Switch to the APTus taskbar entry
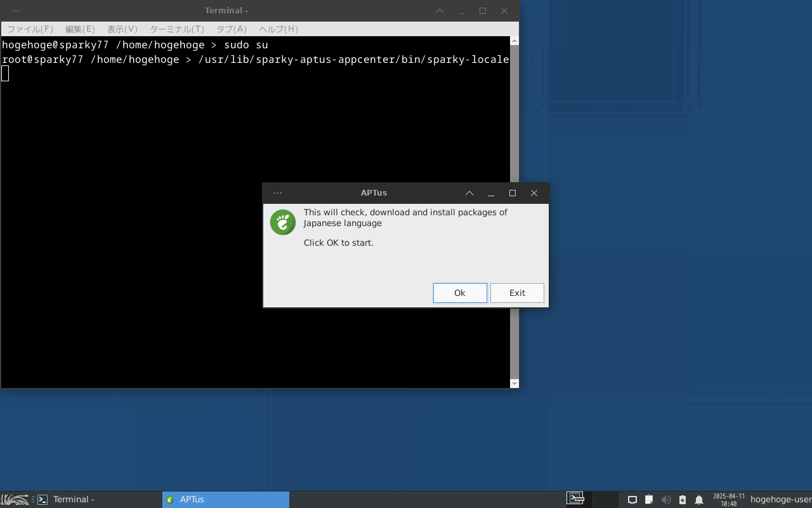This screenshot has height=508, width=812. [x=226, y=500]
